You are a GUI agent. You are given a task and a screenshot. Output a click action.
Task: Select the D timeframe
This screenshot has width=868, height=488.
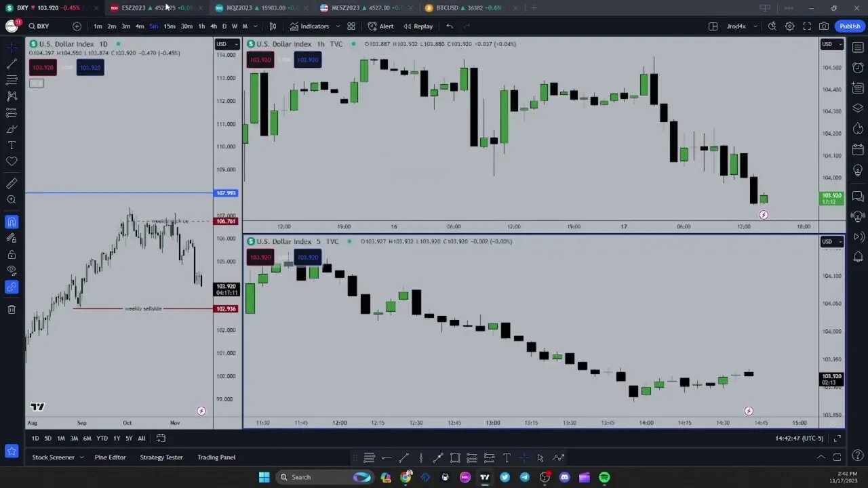pyautogui.click(x=224, y=26)
